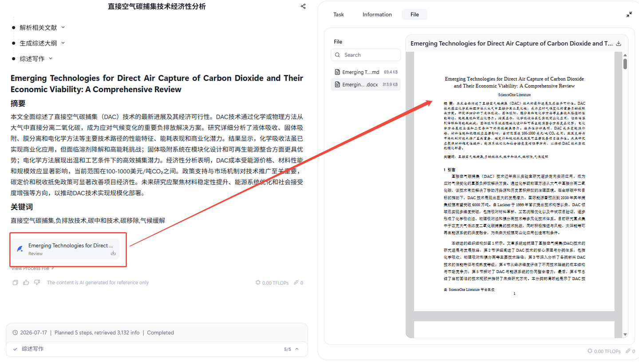Collapse the 5/5 progress panel chevron
Viewport: 639px width, 364px height.
coord(297,349)
